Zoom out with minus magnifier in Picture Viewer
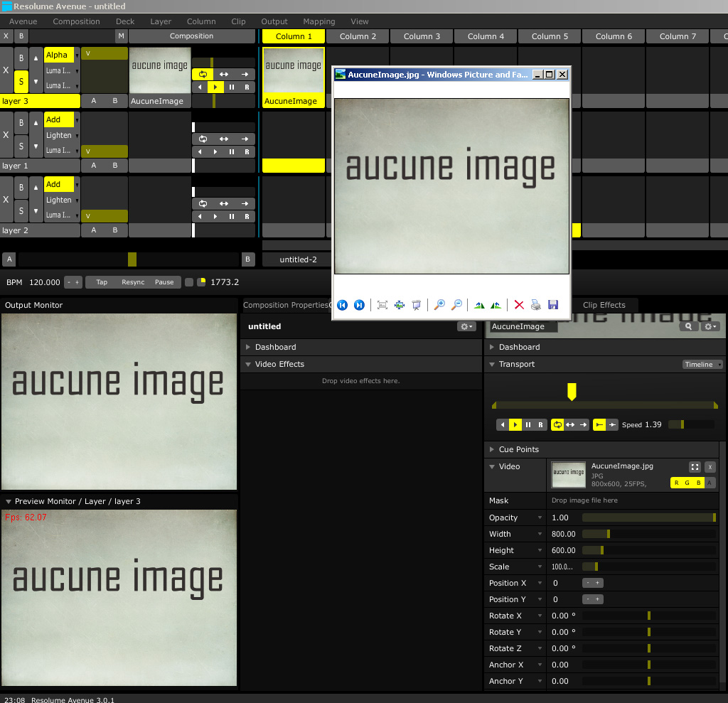728x703 pixels. (457, 305)
